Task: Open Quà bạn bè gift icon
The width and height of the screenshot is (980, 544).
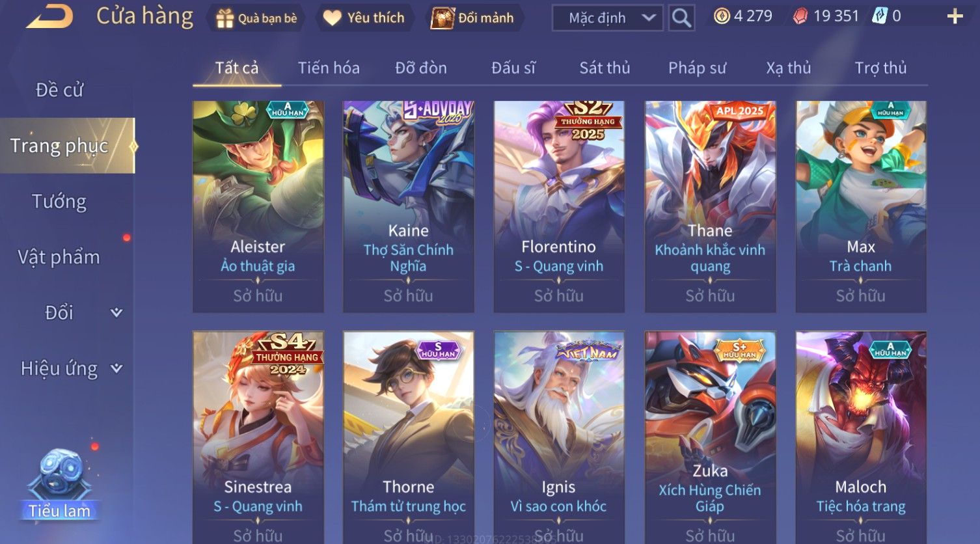Action: [225, 18]
